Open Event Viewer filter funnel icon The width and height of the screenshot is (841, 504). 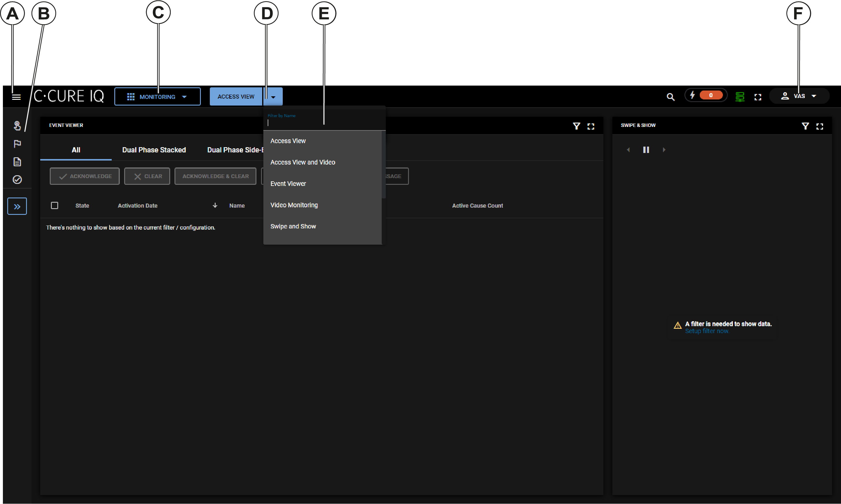coord(576,126)
